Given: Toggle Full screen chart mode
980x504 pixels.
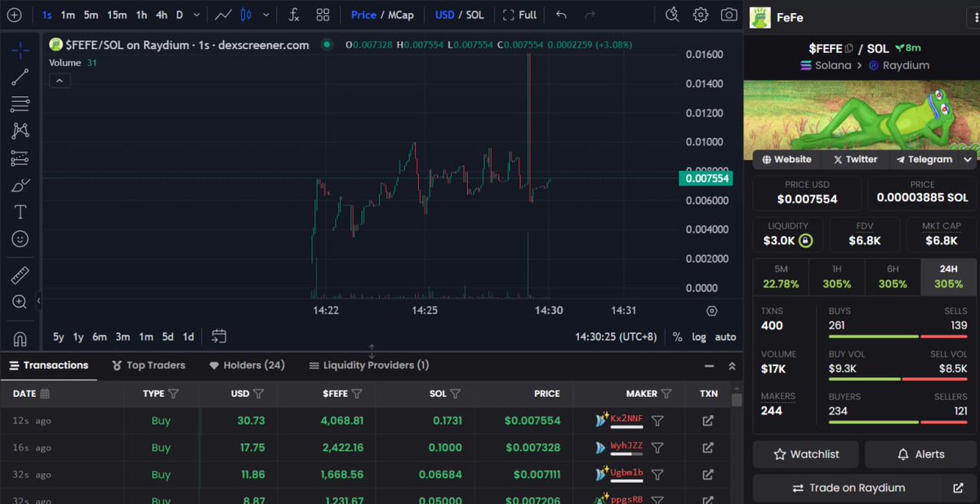Looking at the screenshot, I should click(x=520, y=15).
